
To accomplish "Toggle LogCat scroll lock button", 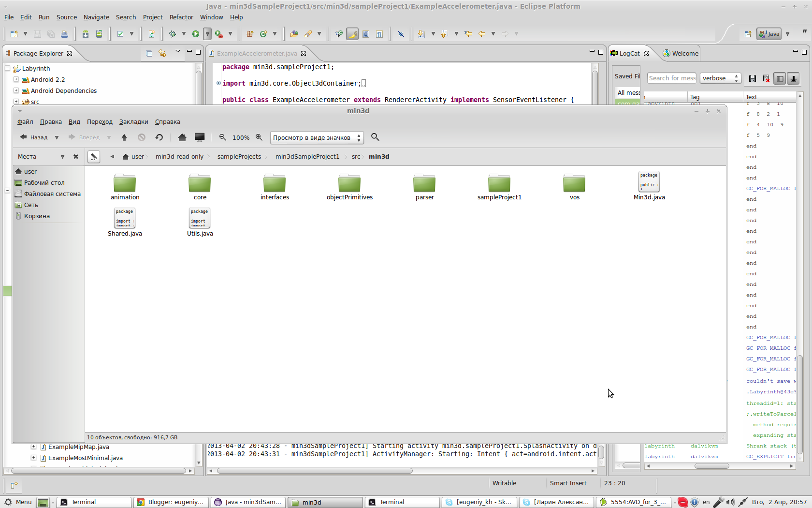I will click(x=793, y=78).
